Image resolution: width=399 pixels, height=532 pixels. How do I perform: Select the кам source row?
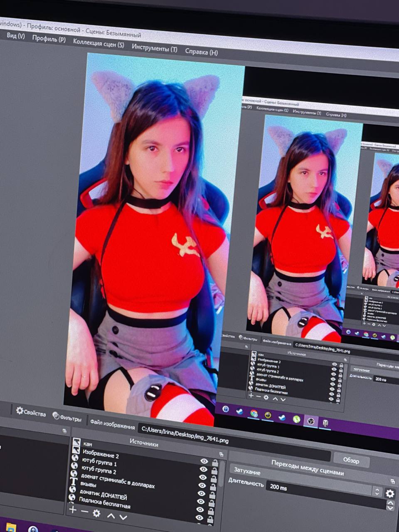(145, 452)
